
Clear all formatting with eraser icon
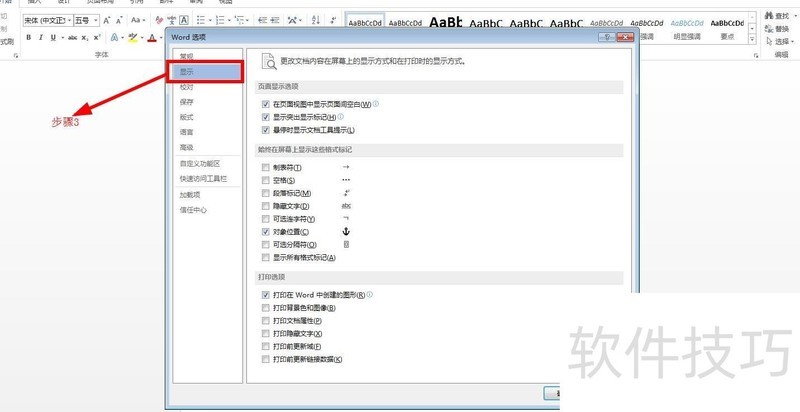click(159, 20)
